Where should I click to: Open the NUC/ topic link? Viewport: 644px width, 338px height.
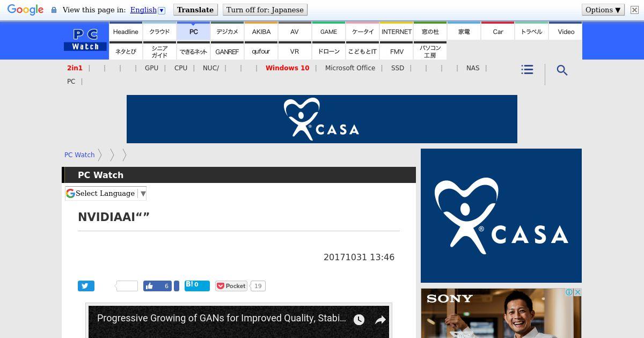coord(211,68)
